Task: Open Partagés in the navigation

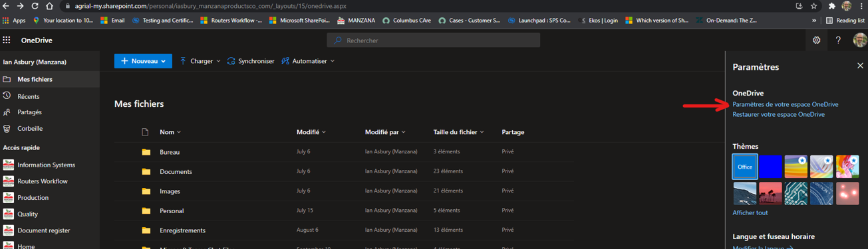Action: click(29, 112)
